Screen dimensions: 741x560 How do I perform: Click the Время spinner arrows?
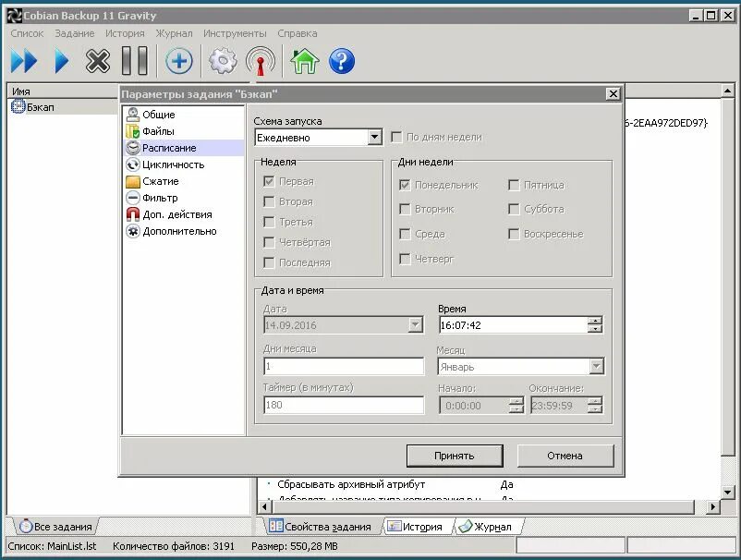[x=595, y=325]
